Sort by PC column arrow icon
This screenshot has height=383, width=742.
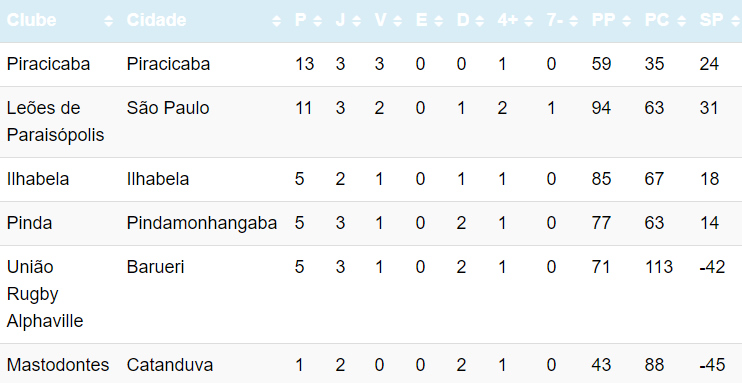coord(681,21)
